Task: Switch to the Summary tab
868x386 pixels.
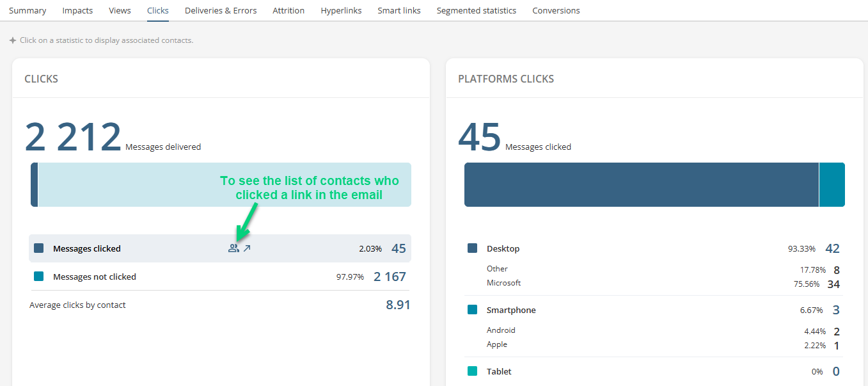Action: pyautogui.click(x=28, y=10)
